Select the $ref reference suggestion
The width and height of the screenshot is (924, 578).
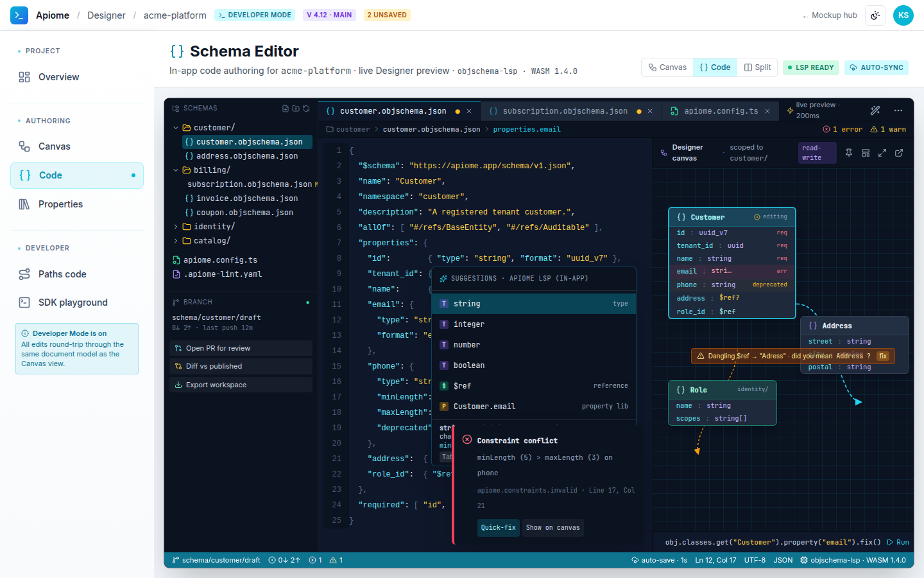[x=535, y=386]
